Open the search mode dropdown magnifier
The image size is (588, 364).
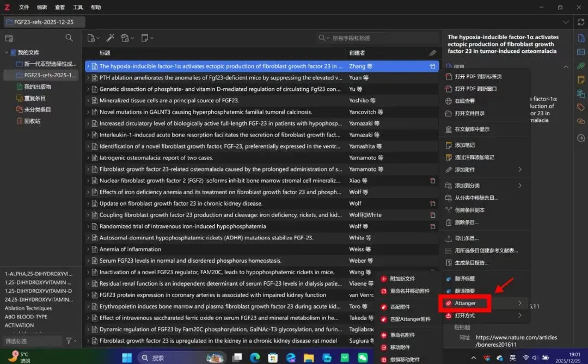point(323,38)
